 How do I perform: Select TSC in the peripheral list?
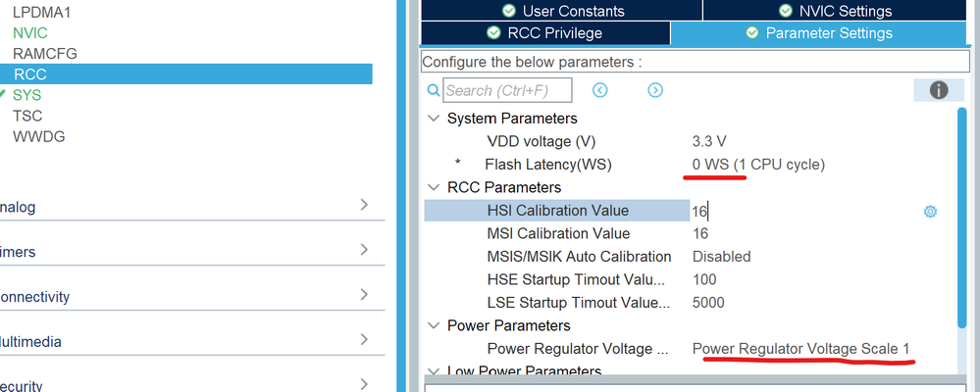click(x=27, y=116)
